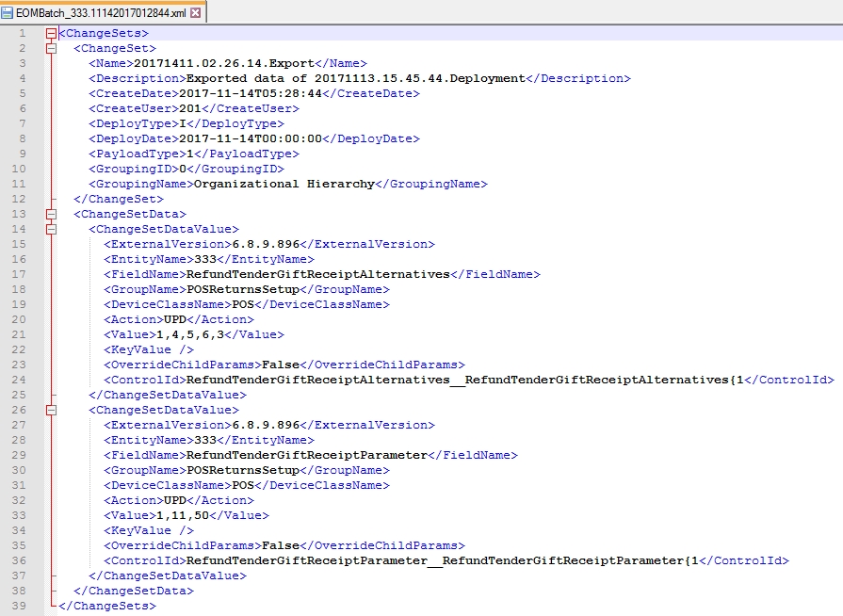Click the DeployType value I
The image size is (843, 616).
point(182,123)
